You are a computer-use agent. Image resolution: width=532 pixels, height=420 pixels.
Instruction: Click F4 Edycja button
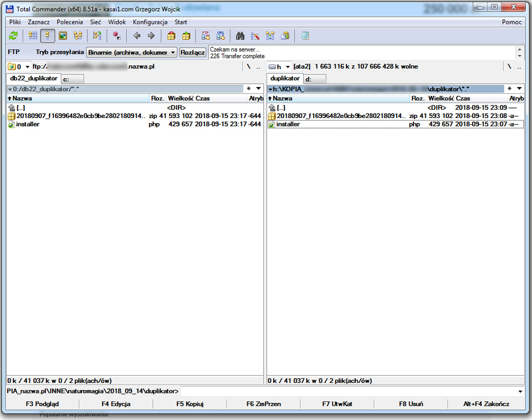coord(116,404)
